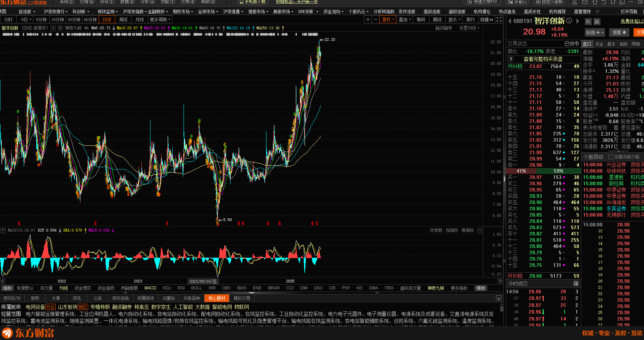Screen dimensions: 644x340
Task: Open the 复权 dropdown
Action: coord(388,20)
